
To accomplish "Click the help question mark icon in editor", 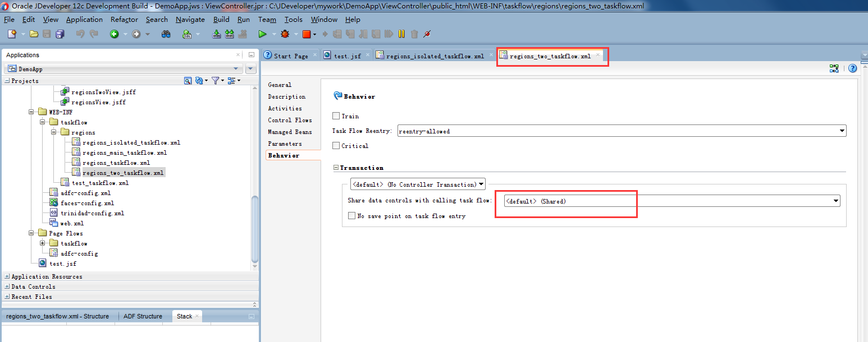I will (x=852, y=68).
